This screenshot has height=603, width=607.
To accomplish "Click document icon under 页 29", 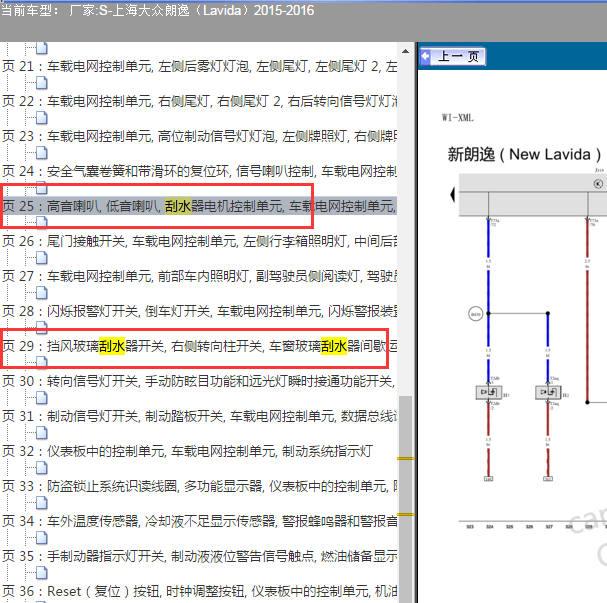I will [x=41, y=362].
